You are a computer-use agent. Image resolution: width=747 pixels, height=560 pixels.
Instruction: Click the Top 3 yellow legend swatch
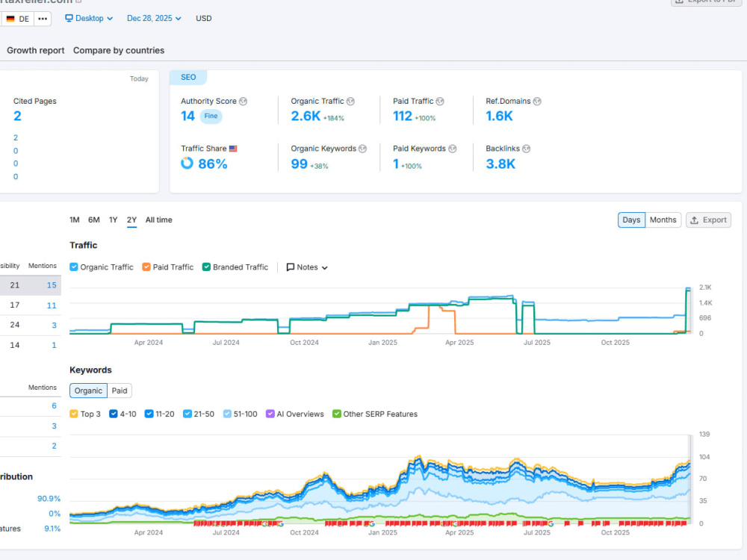pyautogui.click(x=74, y=414)
